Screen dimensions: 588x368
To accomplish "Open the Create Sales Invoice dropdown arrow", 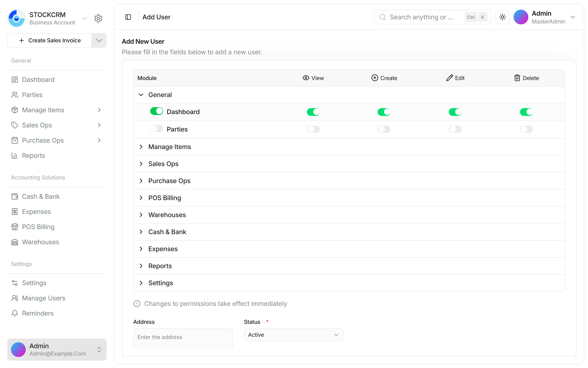I will [x=99, y=40].
